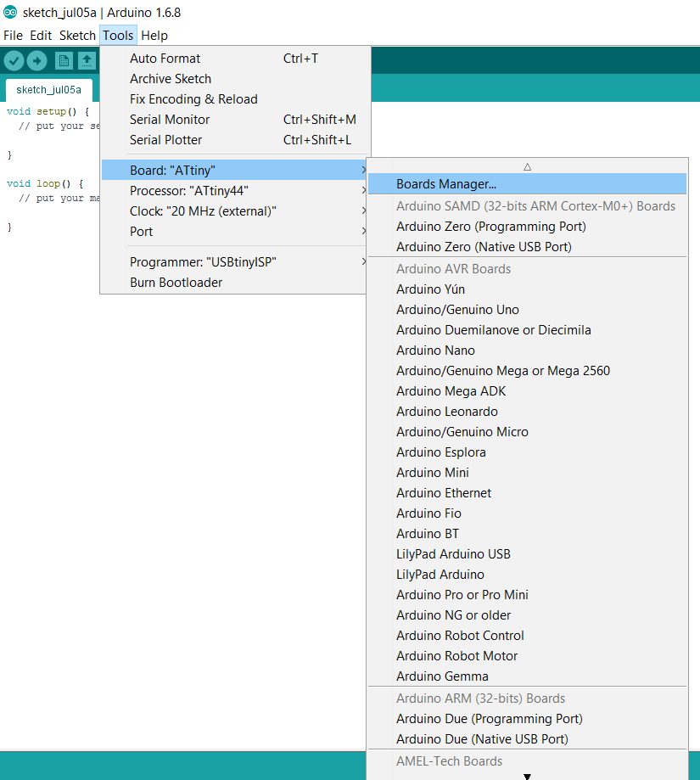Viewport: 700px width, 780px height.
Task: Select Arduino Zero (Programming Port) board
Action: (528, 227)
